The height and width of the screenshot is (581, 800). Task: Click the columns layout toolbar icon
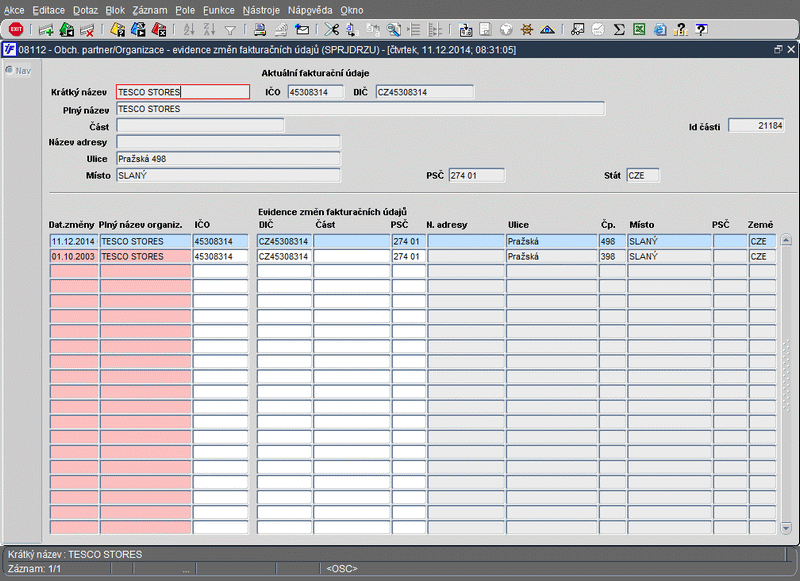(435, 30)
